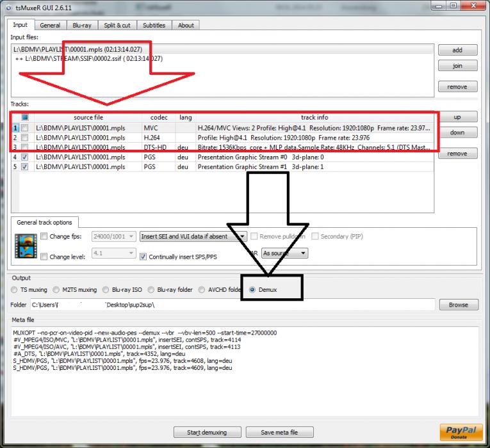Select M2TS muxing output option
This screenshot has height=448, width=490.
click(56, 290)
